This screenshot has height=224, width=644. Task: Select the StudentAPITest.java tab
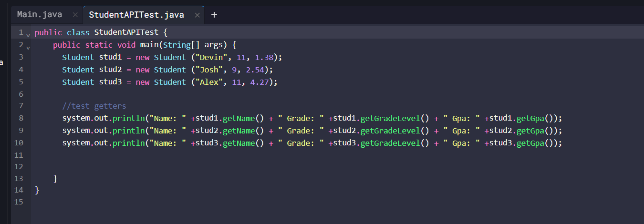(x=136, y=15)
